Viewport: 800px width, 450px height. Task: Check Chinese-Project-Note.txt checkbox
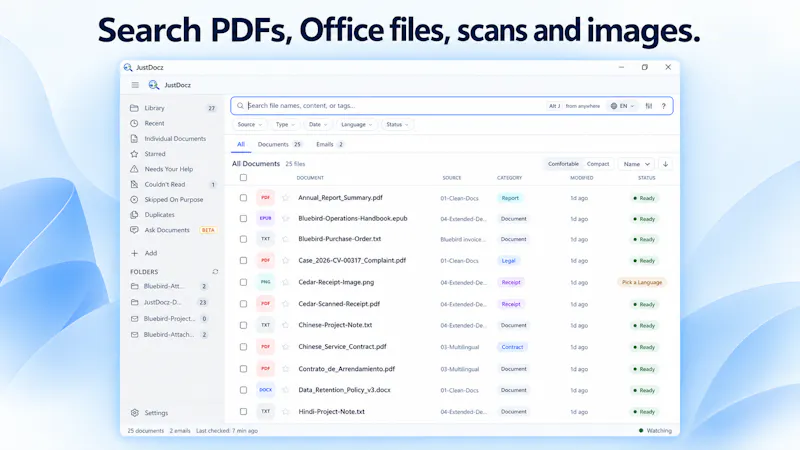coord(243,325)
